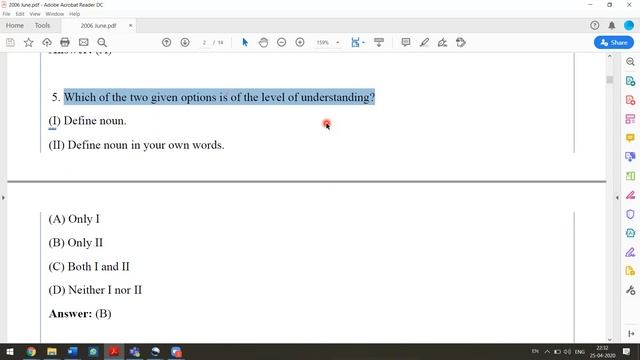The width and height of the screenshot is (640, 360).
Task: Click the Share button
Action: [614, 42]
